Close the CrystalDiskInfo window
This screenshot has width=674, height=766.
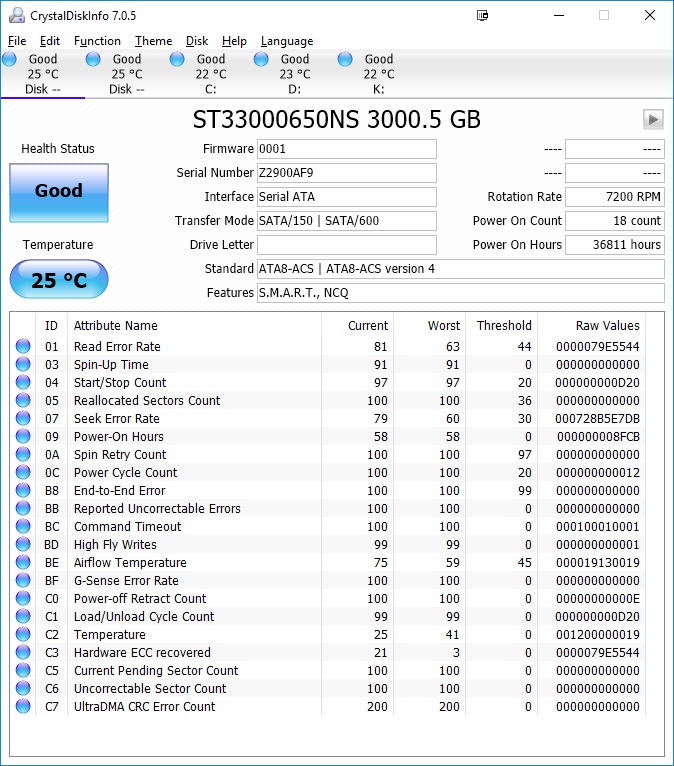650,15
